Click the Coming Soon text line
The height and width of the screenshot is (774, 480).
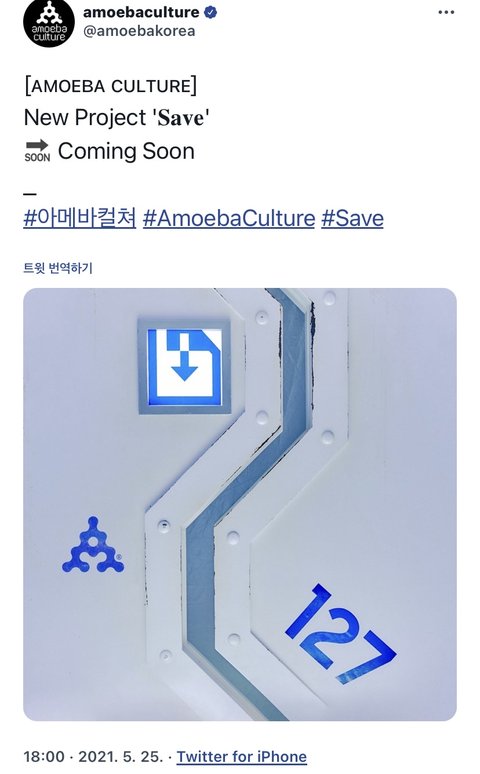126,151
